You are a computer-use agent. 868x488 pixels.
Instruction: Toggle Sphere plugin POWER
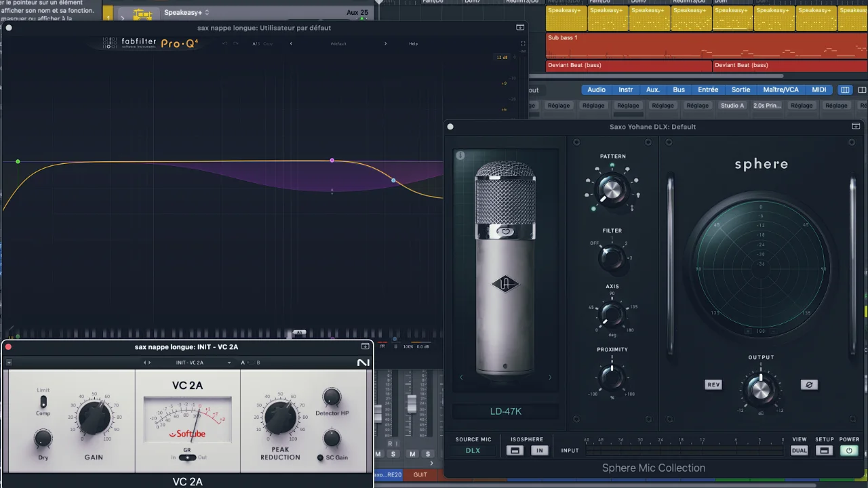pyautogui.click(x=849, y=451)
